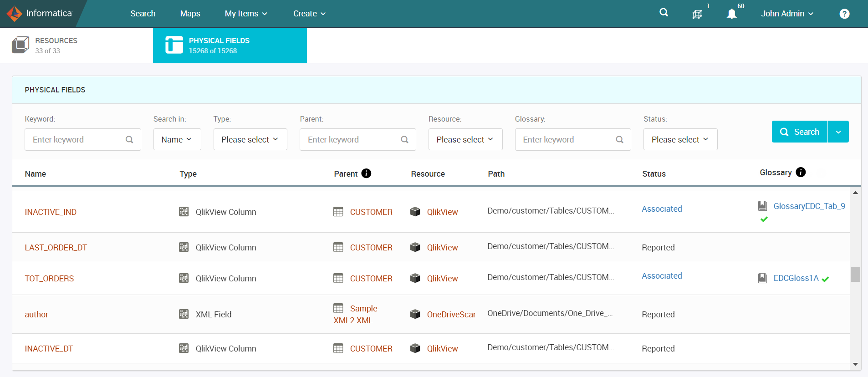868x377 pixels.
Task: Click the scrollbar up arrow
Action: [855, 193]
